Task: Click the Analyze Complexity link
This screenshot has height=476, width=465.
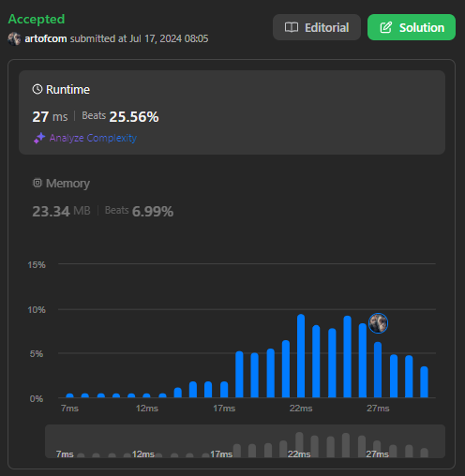Action: [x=93, y=138]
